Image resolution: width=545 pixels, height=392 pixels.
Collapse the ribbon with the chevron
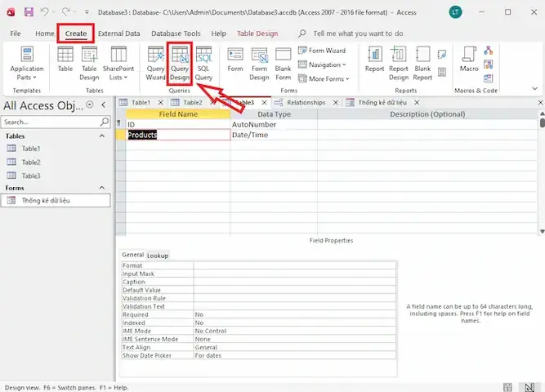535,89
